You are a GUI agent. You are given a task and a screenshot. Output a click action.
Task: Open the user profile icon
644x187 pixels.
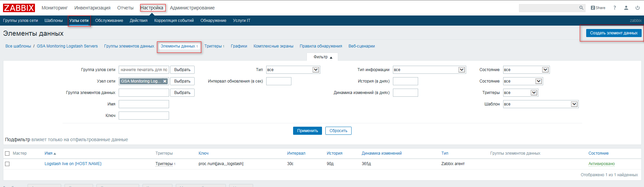626,8
